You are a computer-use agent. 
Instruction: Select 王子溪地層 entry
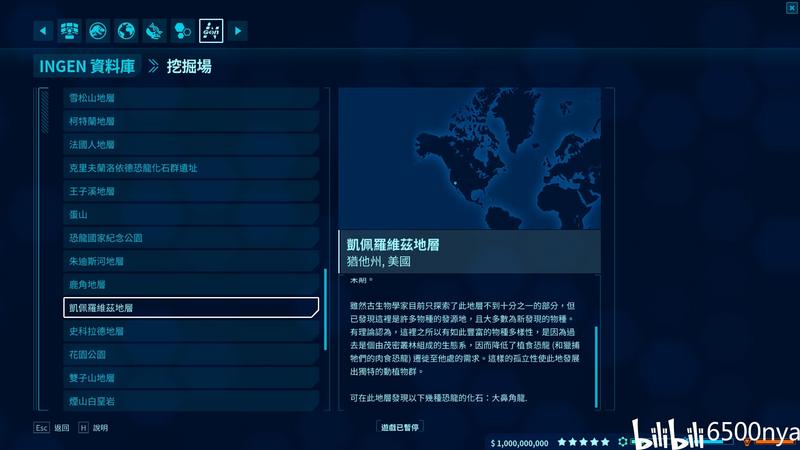(x=191, y=191)
